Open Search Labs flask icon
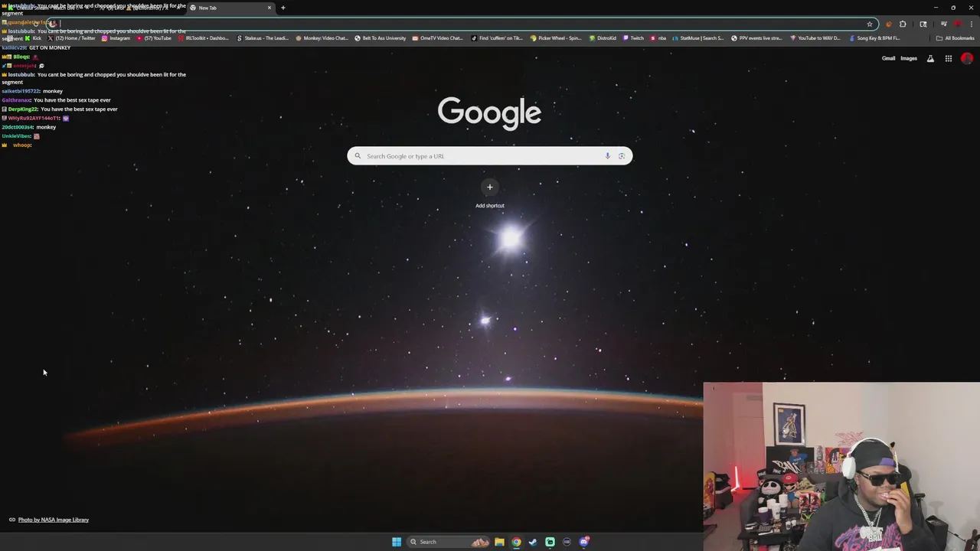This screenshot has width=980, height=551. pyautogui.click(x=930, y=58)
